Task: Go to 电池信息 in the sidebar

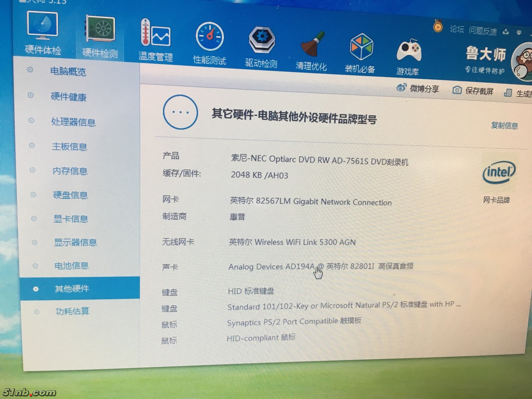Action: tap(71, 265)
